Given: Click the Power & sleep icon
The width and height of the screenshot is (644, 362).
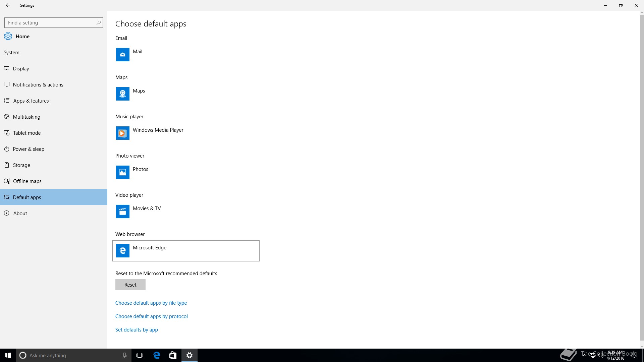Looking at the screenshot, I should click(x=6, y=149).
